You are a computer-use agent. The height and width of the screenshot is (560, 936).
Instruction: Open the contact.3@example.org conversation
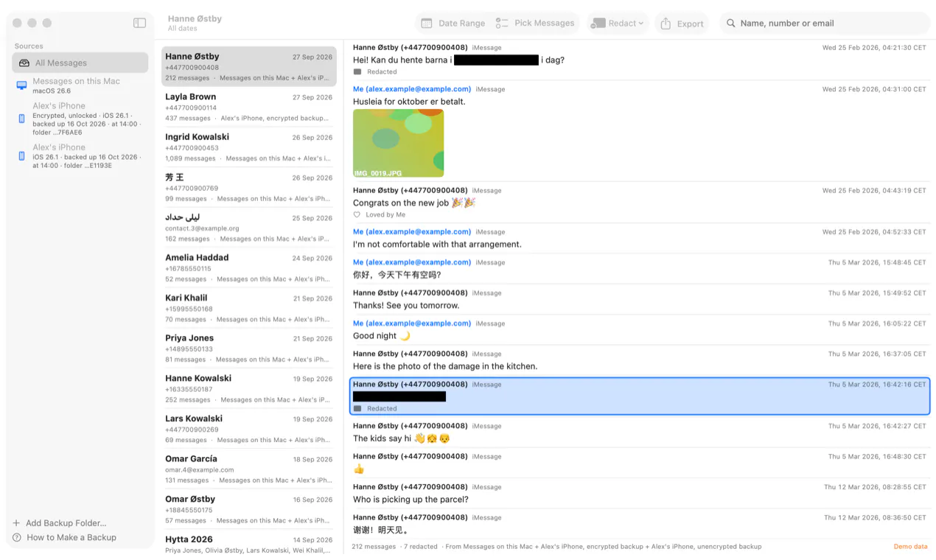[x=249, y=228]
